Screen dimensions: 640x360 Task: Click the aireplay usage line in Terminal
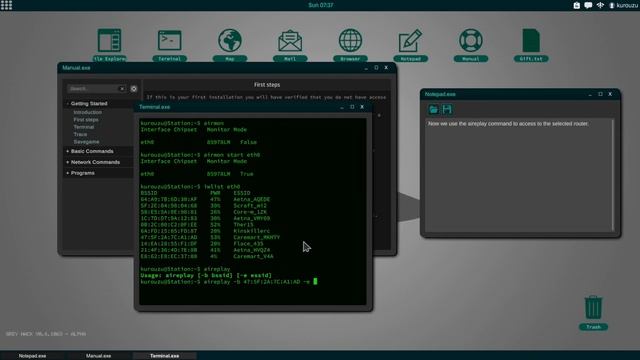tap(206, 276)
